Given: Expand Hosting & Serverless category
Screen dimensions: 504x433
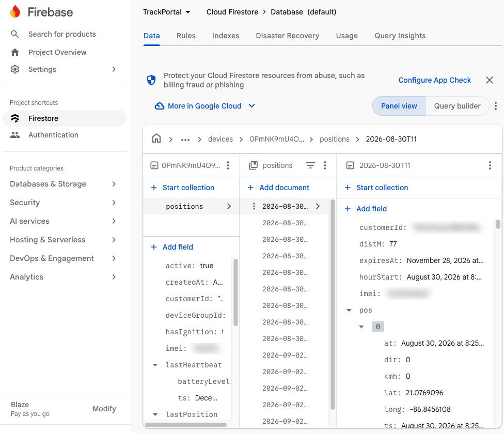Looking at the screenshot, I should pos(114,240).
